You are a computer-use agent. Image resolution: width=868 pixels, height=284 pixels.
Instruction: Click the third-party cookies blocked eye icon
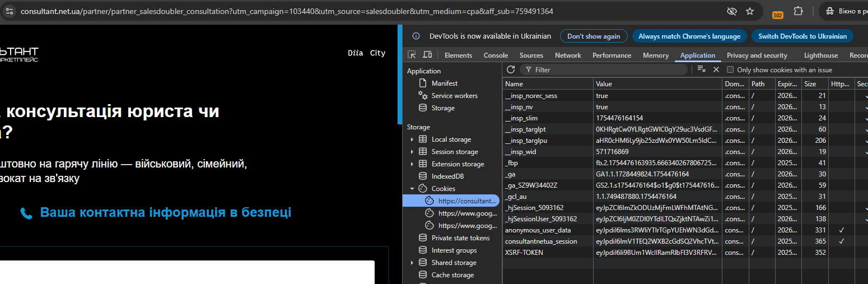pyautogui.click(x=731, y=11)
